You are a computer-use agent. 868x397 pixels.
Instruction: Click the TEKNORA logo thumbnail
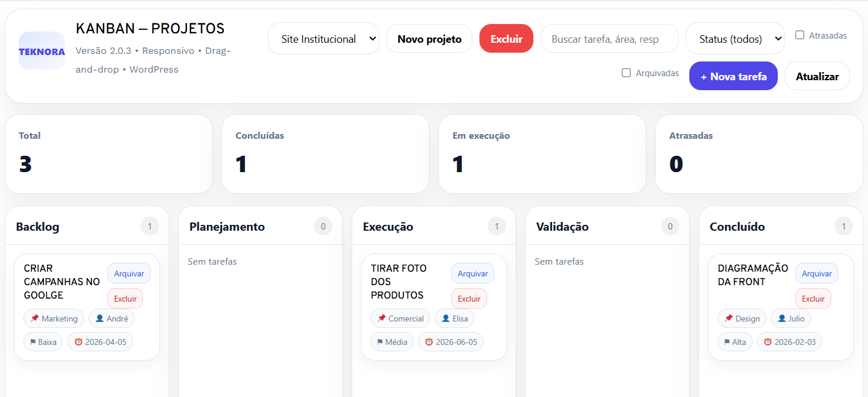42,51
